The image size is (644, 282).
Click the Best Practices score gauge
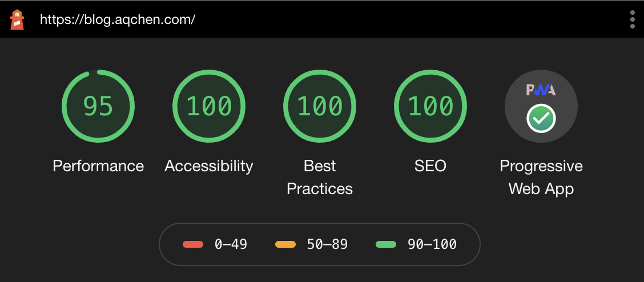(320, 106)
